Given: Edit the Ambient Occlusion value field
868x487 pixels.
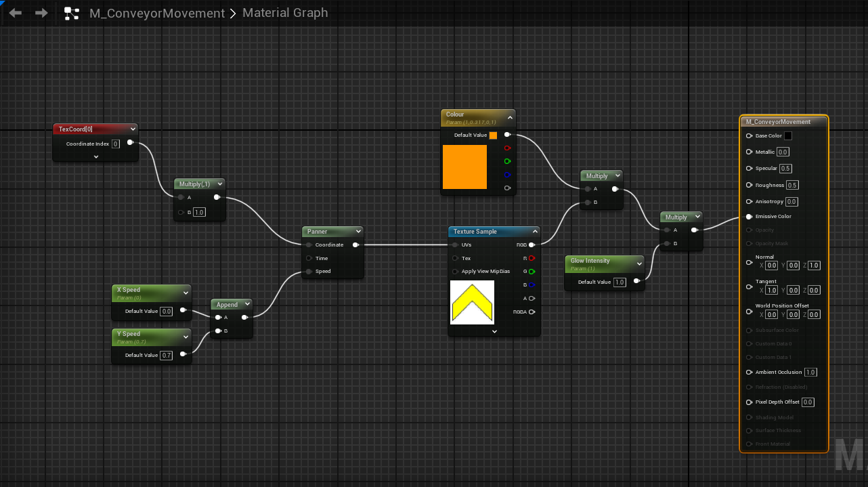Looking at the screenshot, I should point(810,373).
